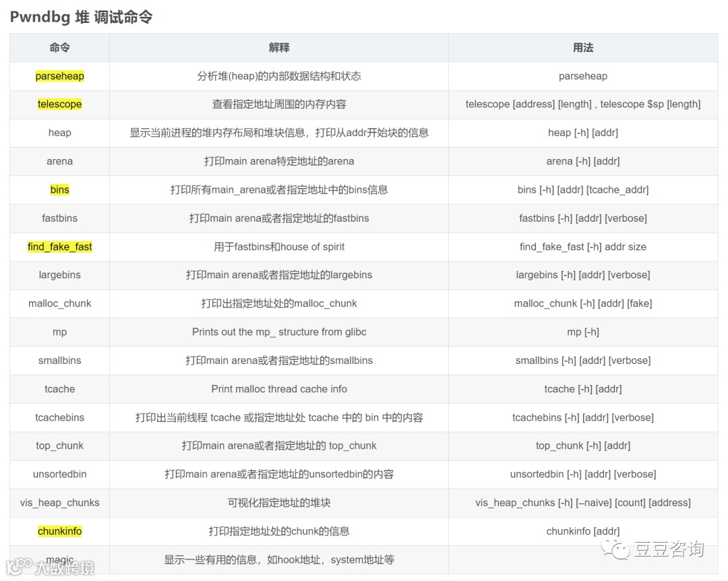Click the 'largebins' command cell
This screenshot has height=581, width=728.
(59, 275)
